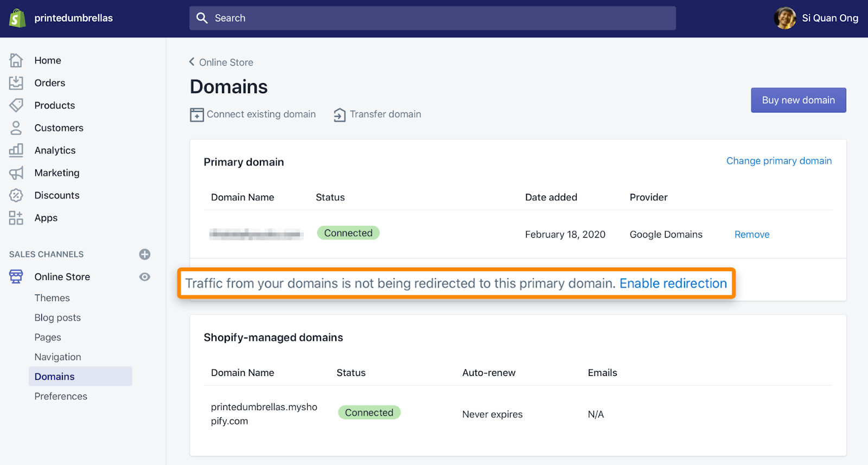This screenshot has width=868, height=465.
Task: Open Analytics in the sidebar
Action: (x=55, y=150)
